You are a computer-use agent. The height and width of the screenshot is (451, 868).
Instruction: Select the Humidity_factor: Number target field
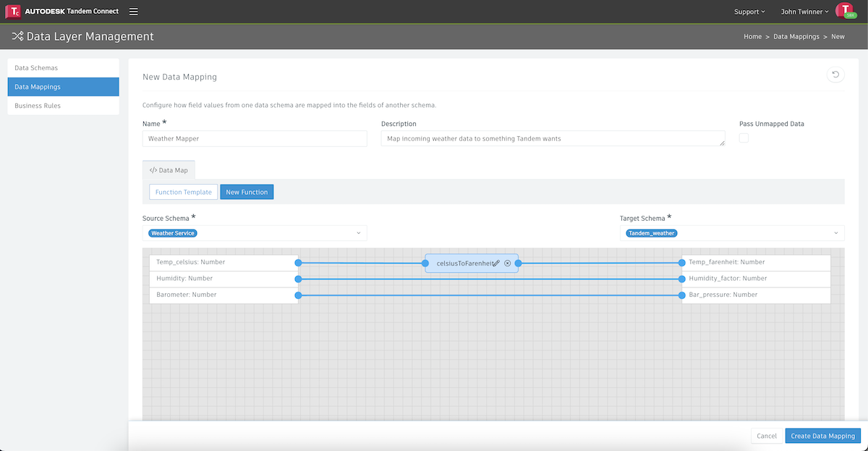[756, 279]
